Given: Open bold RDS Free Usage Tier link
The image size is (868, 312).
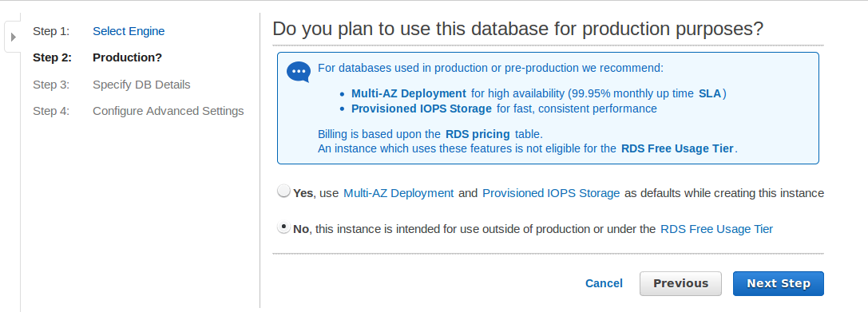Looking at the screenshot, I should pyautogui.click(x=678, y=148).
